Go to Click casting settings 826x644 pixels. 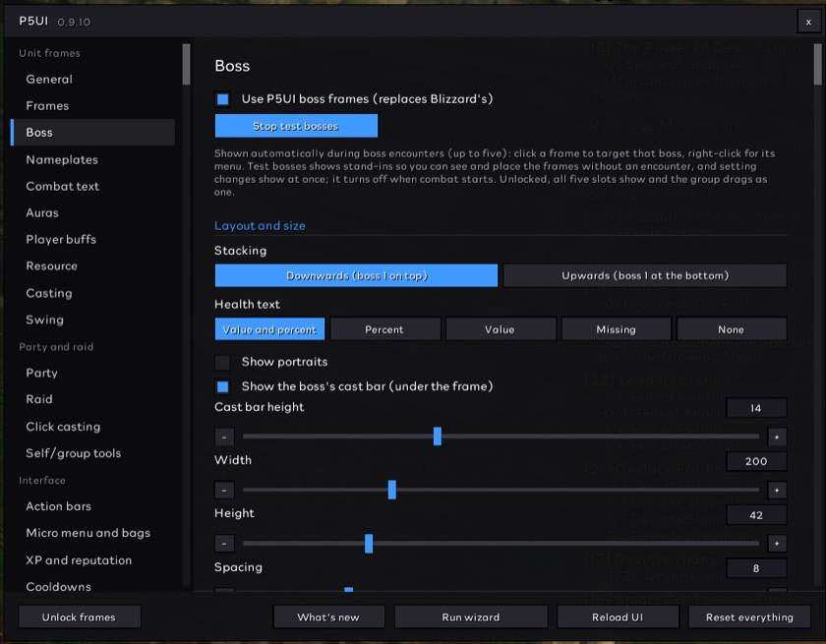click(92, 427)
